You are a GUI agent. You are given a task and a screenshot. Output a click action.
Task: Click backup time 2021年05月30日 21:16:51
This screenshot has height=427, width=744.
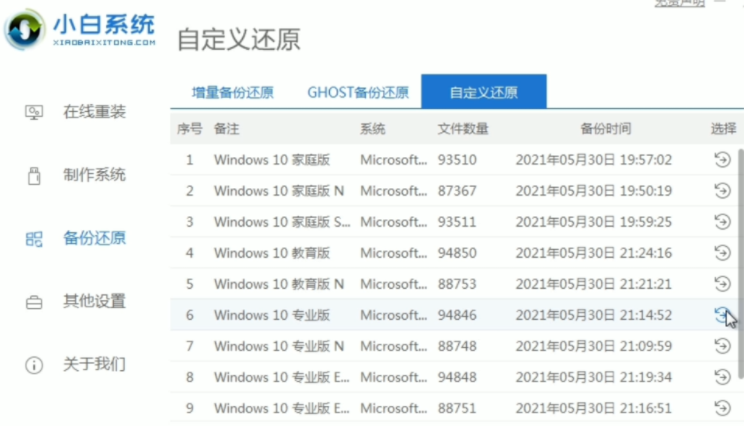pyautogui.click(x=594, y=408)
